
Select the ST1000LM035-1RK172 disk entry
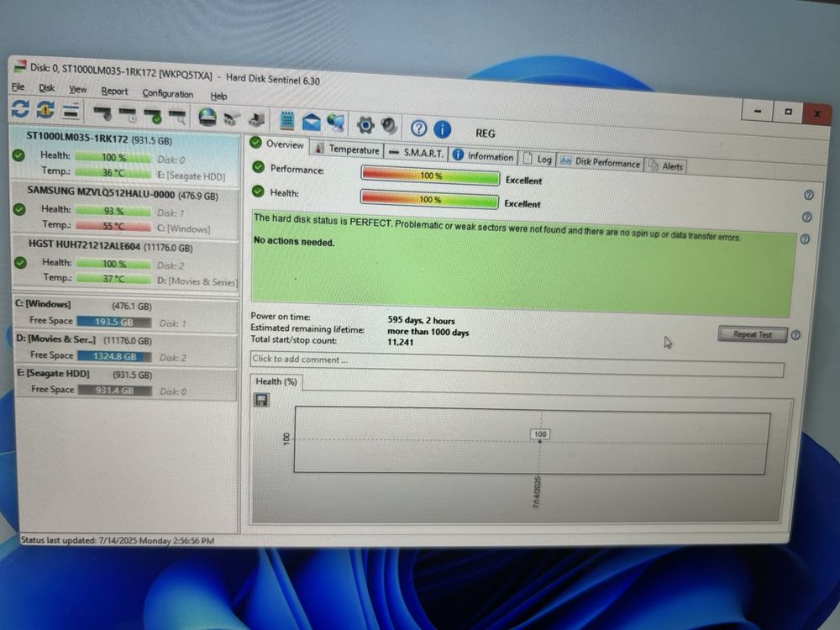tap(124, 156)
